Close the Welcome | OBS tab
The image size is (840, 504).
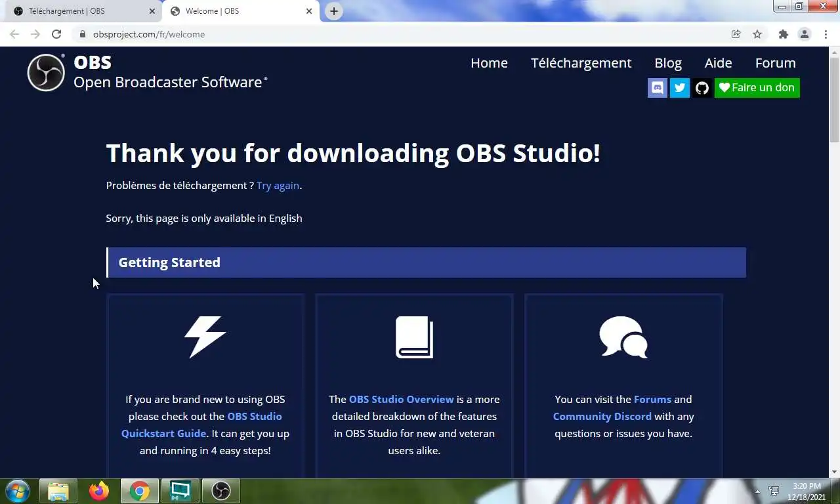(309, 11)
